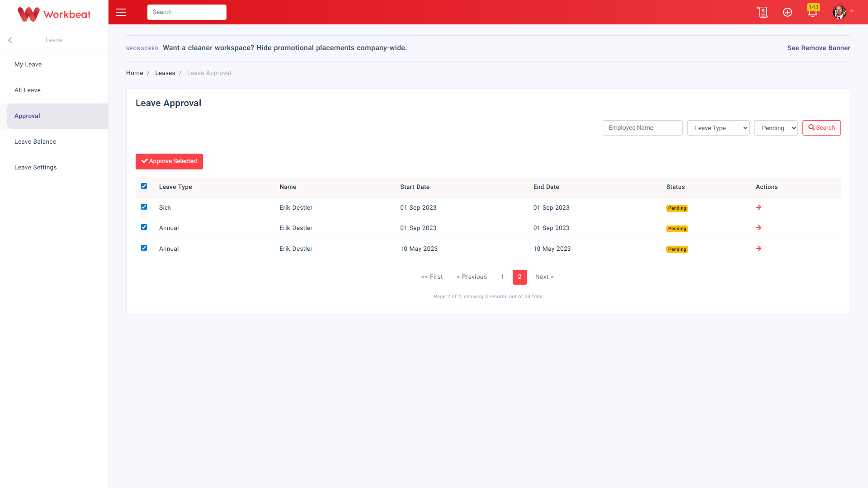The width and height of the screenshot is (868, 488).
Task: Focus the top bar Search field
Action: pos(187,12)
